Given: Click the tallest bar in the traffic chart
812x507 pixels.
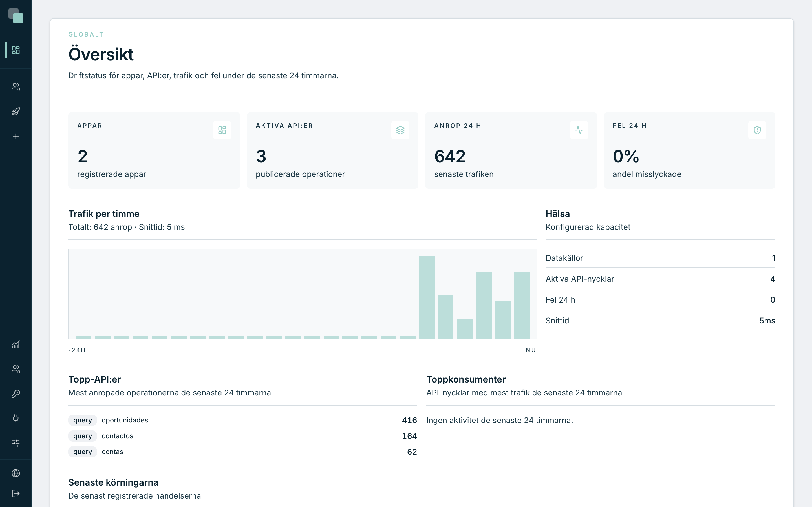Looking at the screenshot, I should point(427,297).
